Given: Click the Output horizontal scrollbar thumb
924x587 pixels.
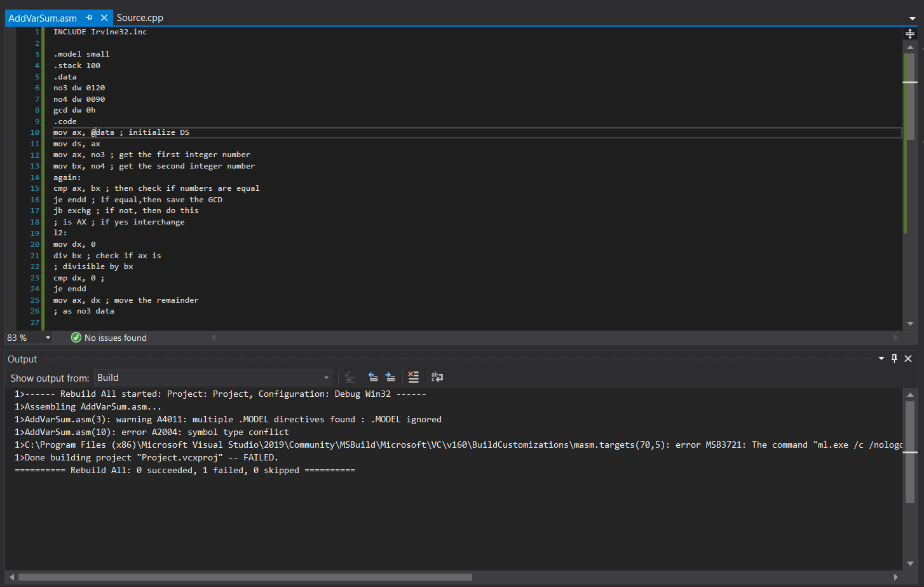Looking at the screenshot, I should pyautogui.click(x=245, y=577).
